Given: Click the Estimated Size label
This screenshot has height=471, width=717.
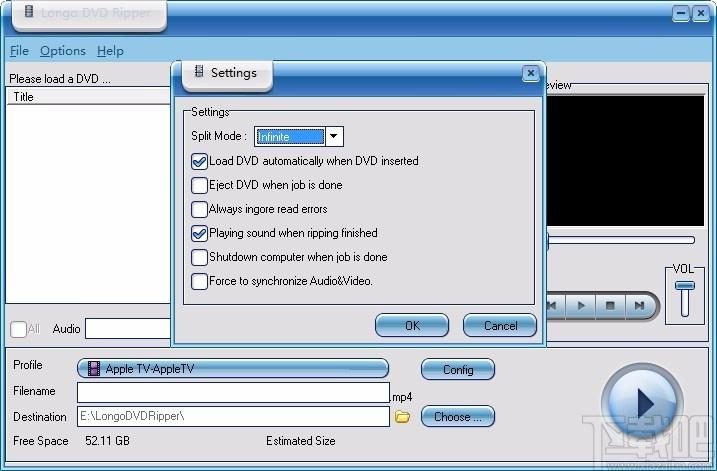Looking at the screenshot, I should 300,441.
